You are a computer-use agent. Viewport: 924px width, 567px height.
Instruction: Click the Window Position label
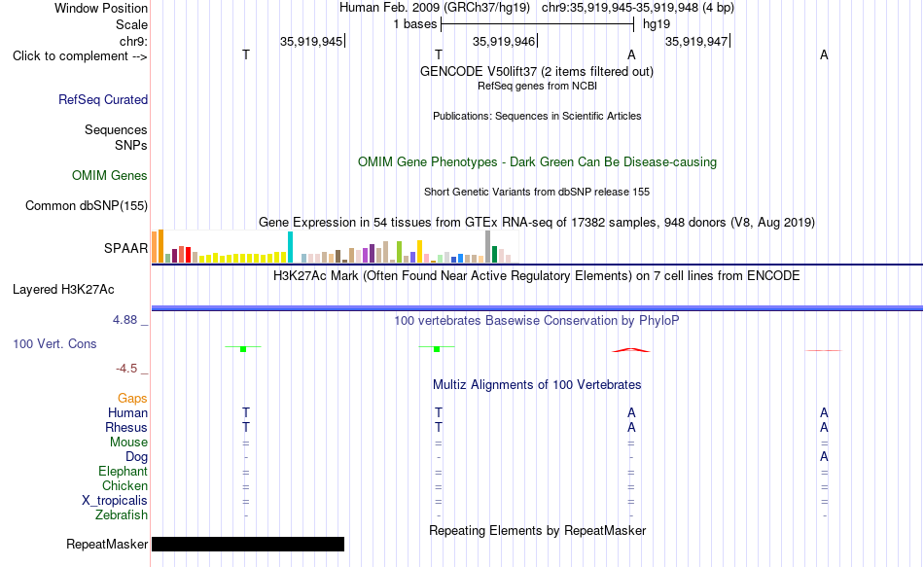(x=101, y=8)
